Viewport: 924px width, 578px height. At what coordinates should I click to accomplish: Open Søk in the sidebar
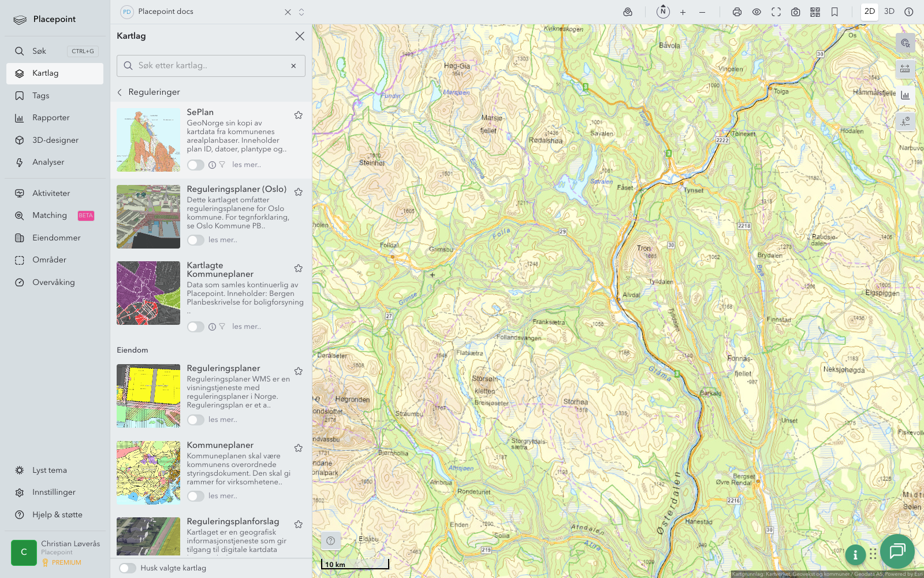click(x=55, y=51)
